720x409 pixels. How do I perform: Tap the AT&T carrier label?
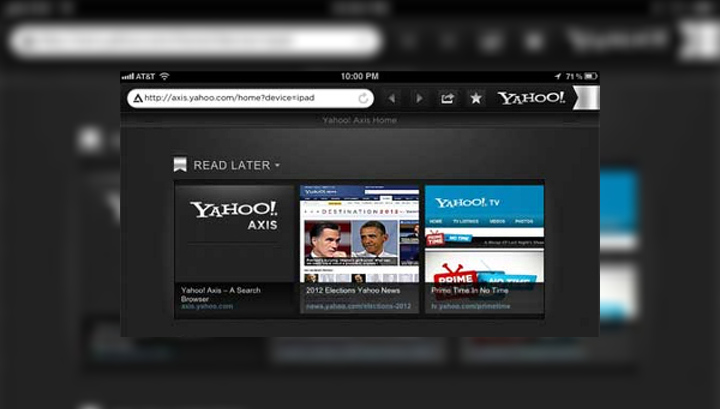coord(146,76)
